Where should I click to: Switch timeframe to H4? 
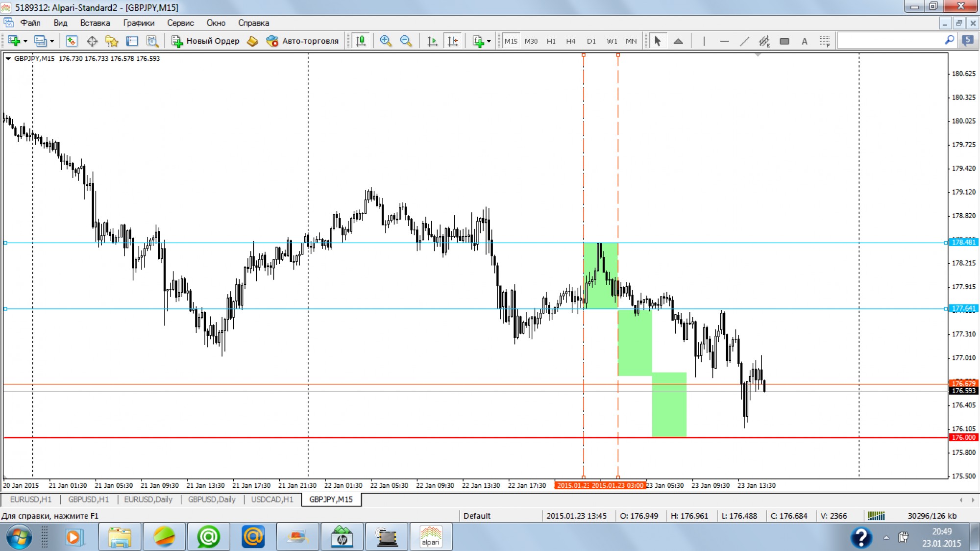tap(570, 41)
